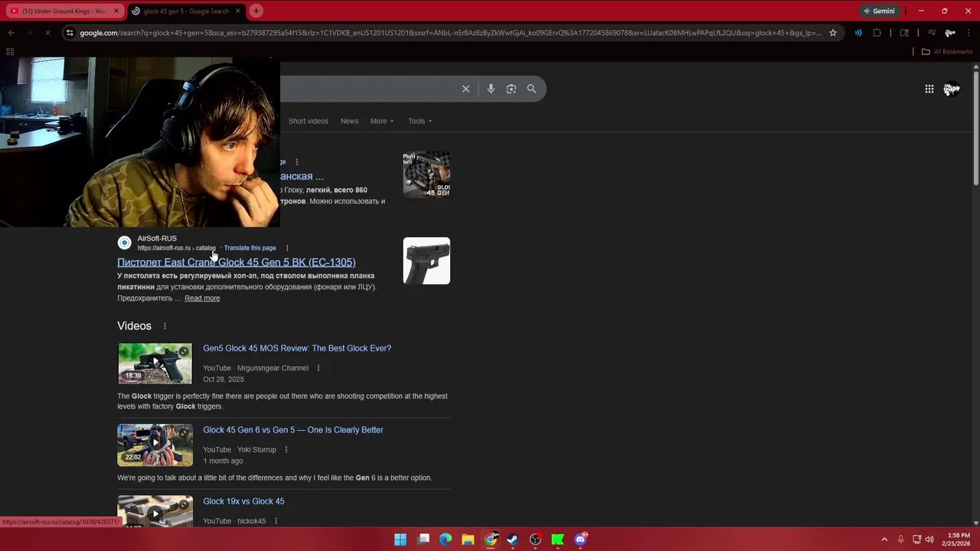The width and height of the screenshot is (980, 551).
Task: Open Windows Start menu
Action: (x=400, y=540)
